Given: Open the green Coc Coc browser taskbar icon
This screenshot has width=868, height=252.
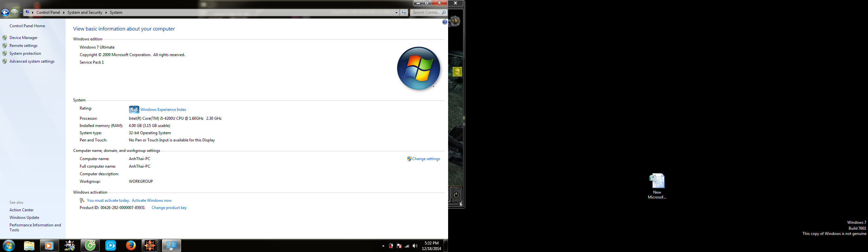Looking at the screenshot, I should click(90, 245).
